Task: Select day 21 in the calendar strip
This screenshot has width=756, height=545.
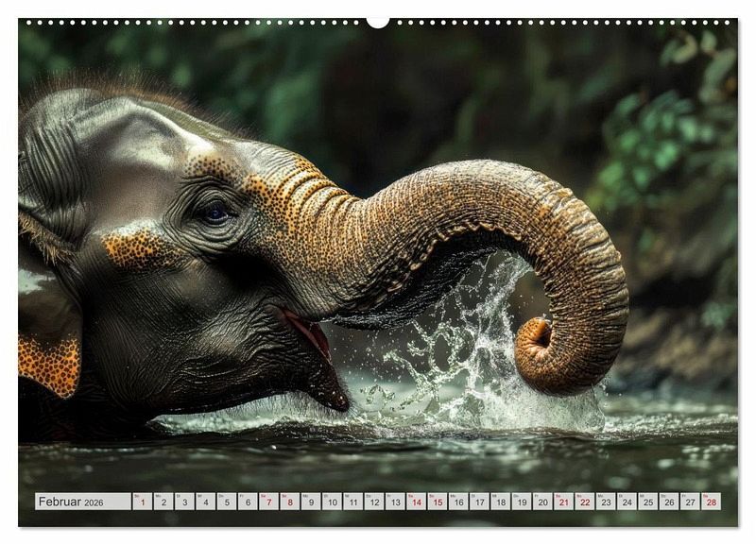Action: [563, 502]
